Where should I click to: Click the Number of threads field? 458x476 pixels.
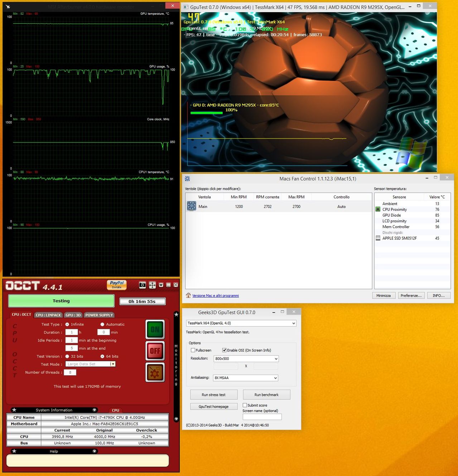[x=70, y=372]
